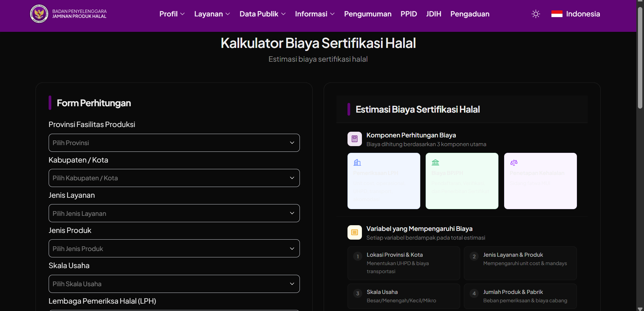Toggle the sun light/dark theme icon

[x=536, y=14]
